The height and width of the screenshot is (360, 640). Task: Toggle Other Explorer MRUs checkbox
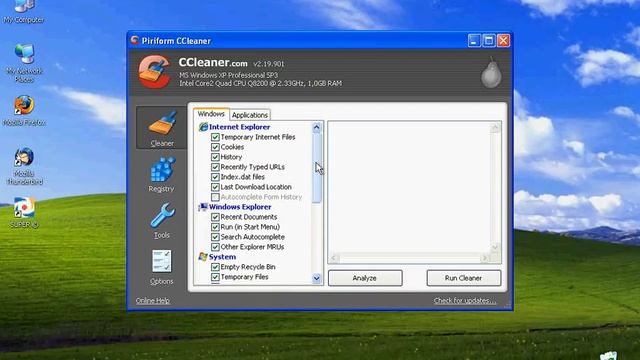pyautogui.click(x=215, y=247)
